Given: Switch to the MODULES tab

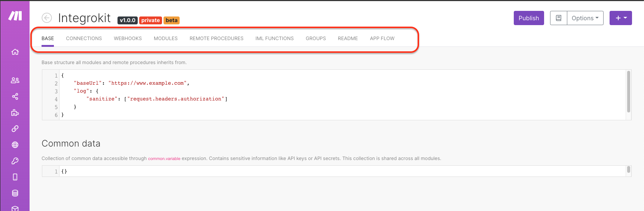Looking at the screenshot, I should click(166, 38).
